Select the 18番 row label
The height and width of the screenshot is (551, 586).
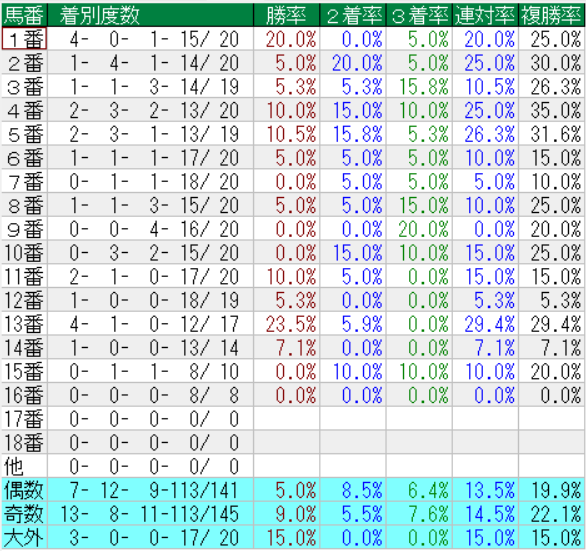click(x=24, y=442)
